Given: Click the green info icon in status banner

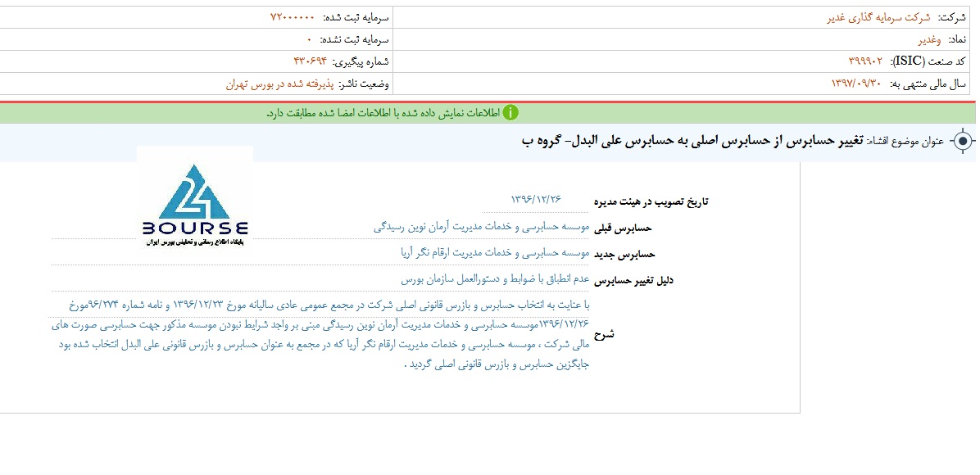Looking at the screenshot, I should click(x=511, y=113).
